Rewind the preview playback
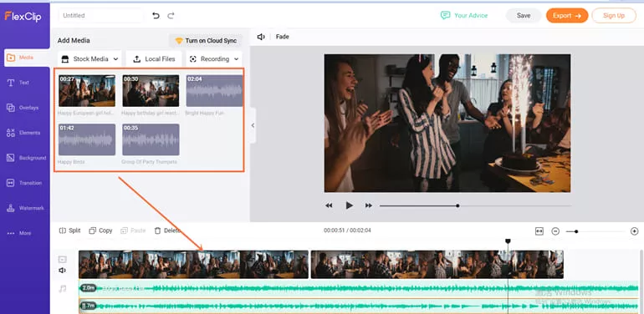This screenshot has height=314, width=644. [329, 205]
